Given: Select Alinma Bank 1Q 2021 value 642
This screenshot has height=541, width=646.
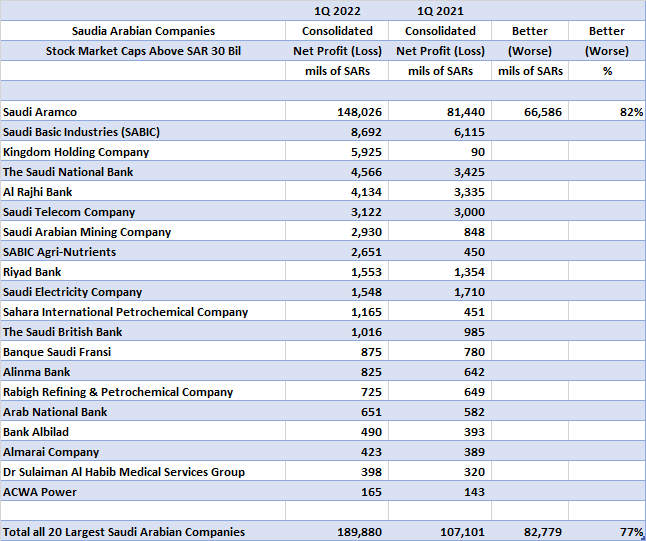Looking at the screenshot, I should (440, 371).
